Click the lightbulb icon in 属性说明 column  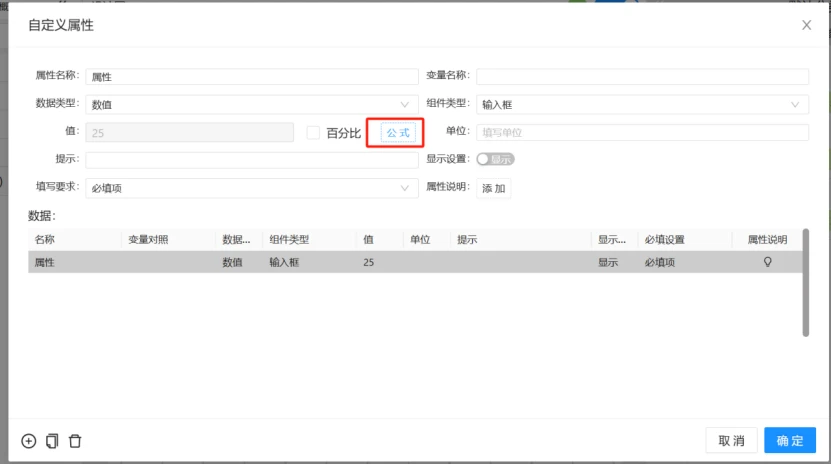coord(767,262)
